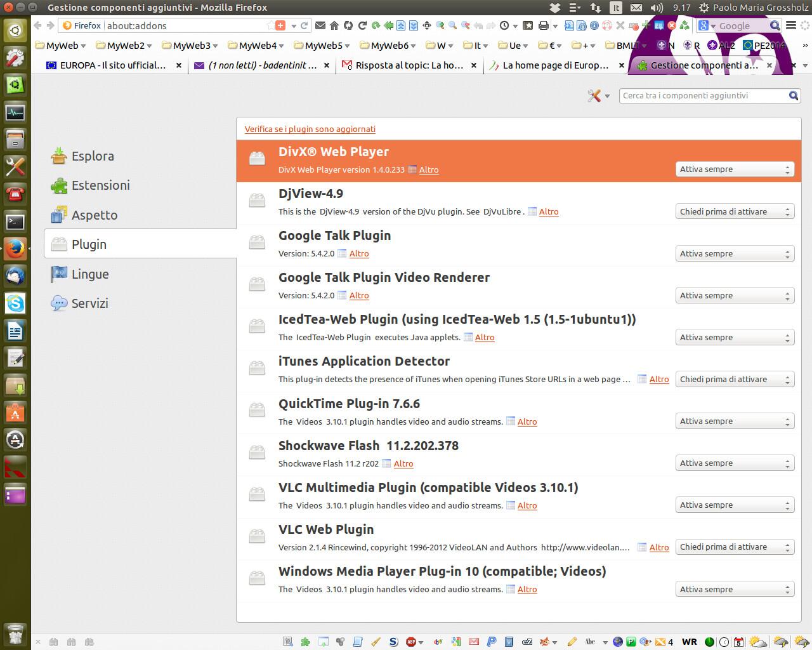Select the Estensioni category
Screen dimensions: 812x650
click(x=140, y=185)
